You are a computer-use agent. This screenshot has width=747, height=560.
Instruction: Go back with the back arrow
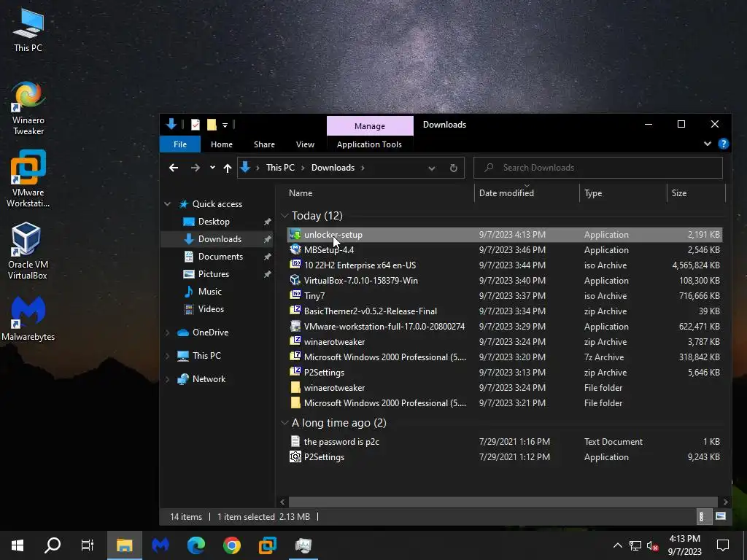tap(174, 168)
